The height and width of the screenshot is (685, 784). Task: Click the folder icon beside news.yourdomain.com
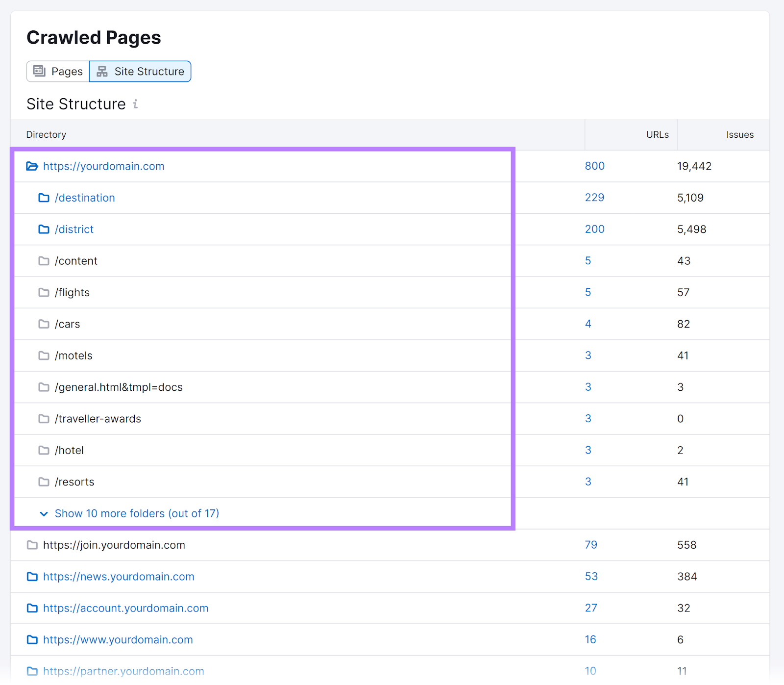point(32,577)
